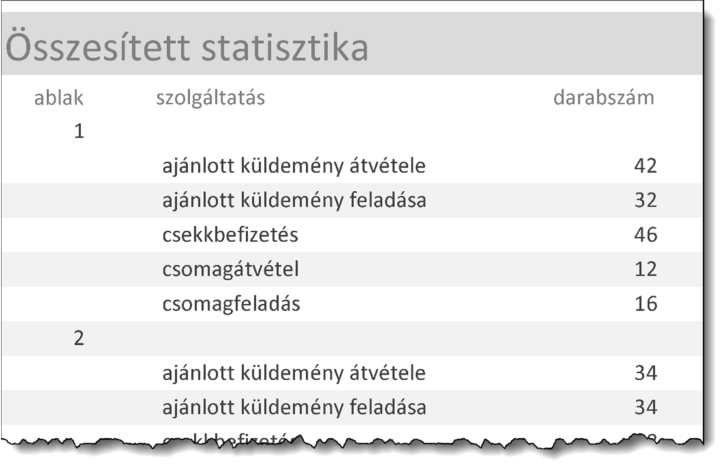Click the csekkbefizetés service entry
The image size is (725, 474).
coord(230,235)
